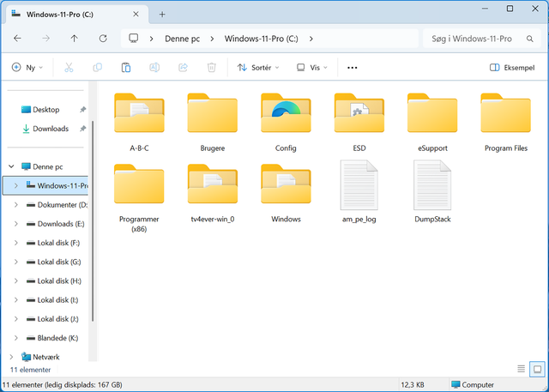
Task: Expand Lokal disk (G:) node
Action: pyautogui.click(x=16, y=262)
